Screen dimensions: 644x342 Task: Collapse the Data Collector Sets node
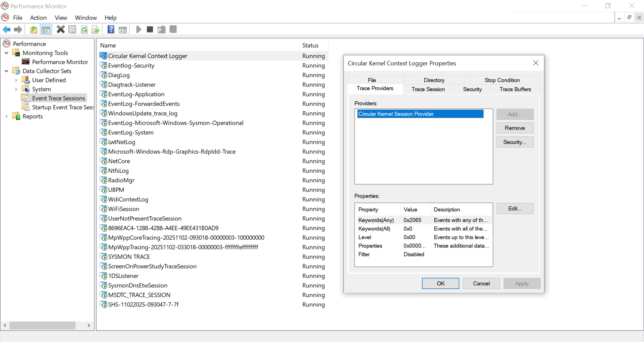click(x=6, y=71)
